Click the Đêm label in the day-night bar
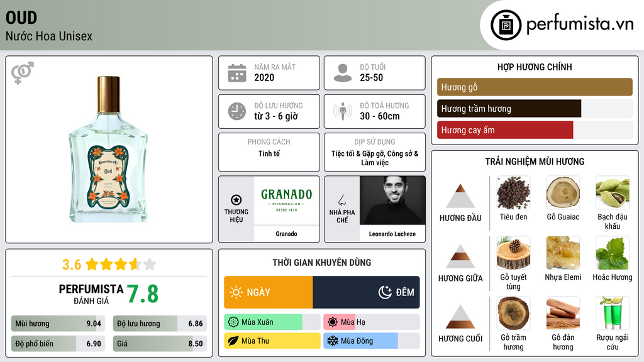644x362 pixels. (405, 292)
